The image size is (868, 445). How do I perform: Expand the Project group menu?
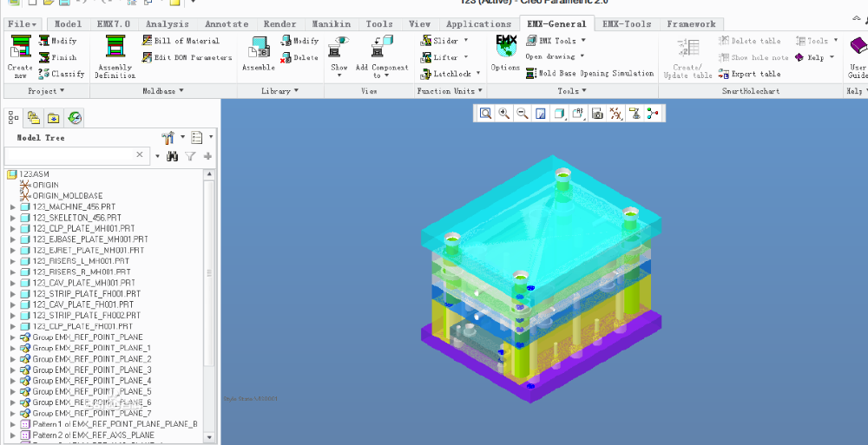coord(46,91)
